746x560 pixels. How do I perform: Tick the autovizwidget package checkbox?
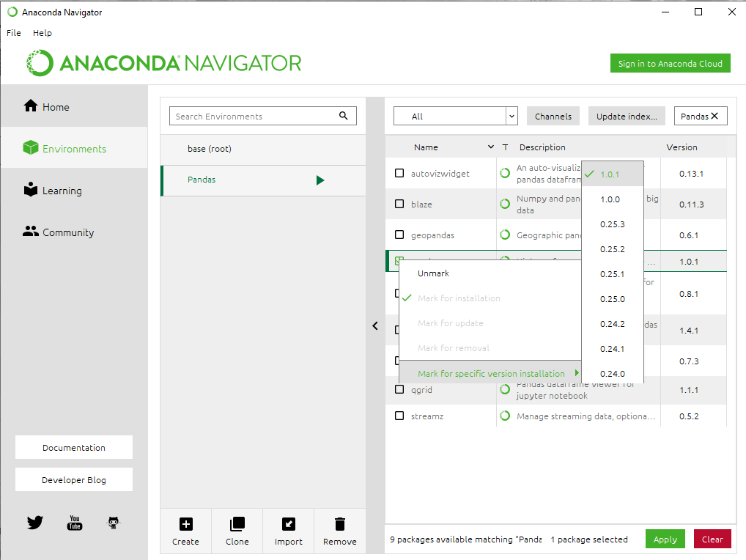[399, 174]
